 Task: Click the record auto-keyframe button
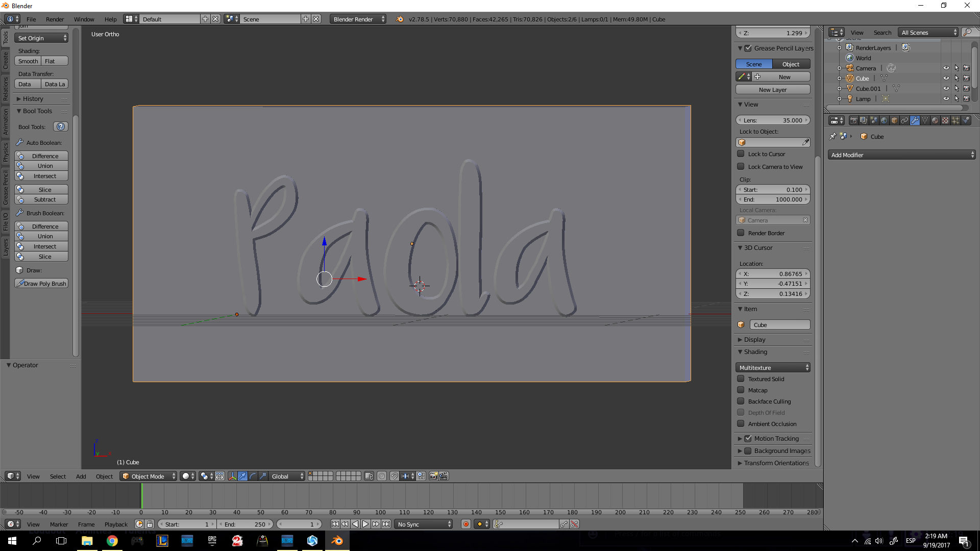(465, 524)
